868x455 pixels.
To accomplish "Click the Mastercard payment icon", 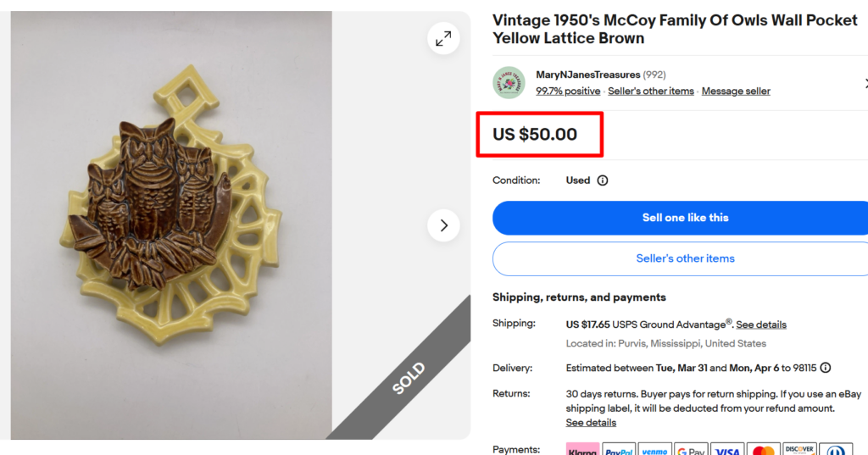I will point(764,449).
